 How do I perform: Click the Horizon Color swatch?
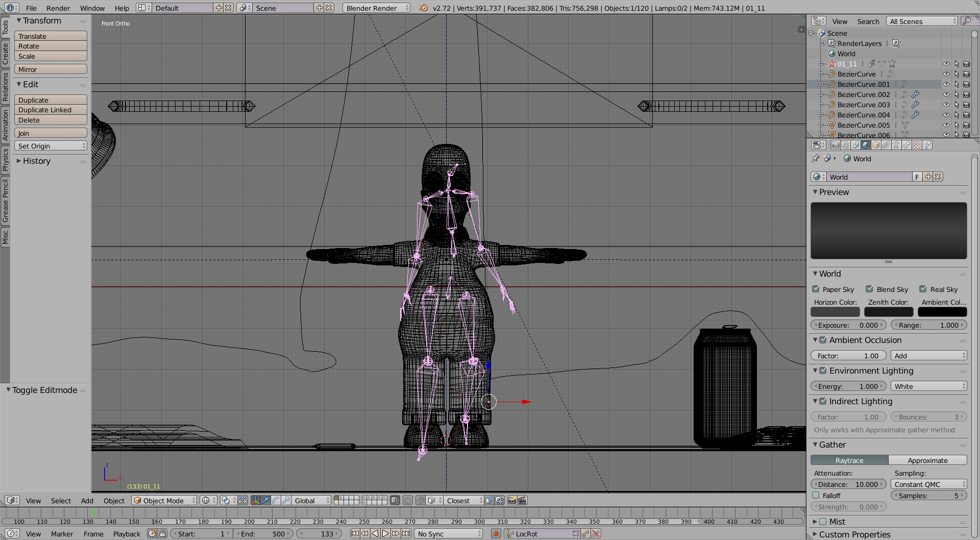(835, 312)
